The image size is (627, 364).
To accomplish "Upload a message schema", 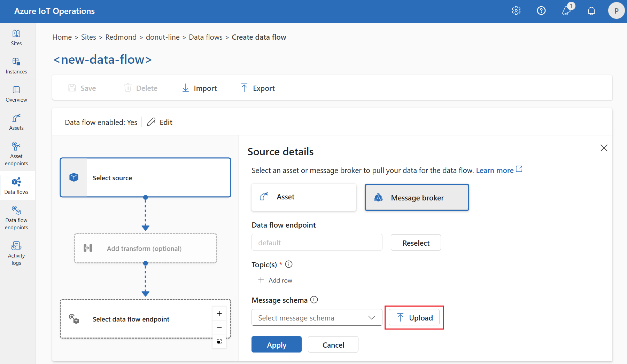I will click(x=414, y=317).
